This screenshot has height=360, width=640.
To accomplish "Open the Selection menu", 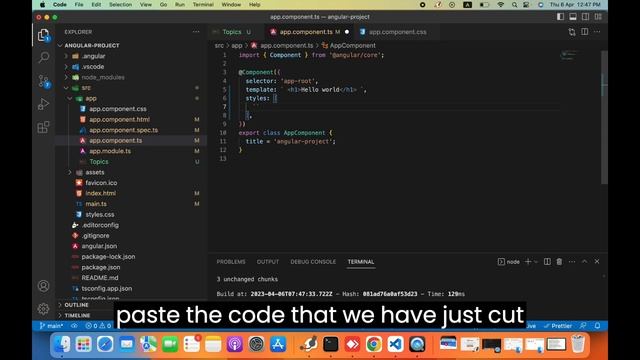I will (x=120, y=4).
